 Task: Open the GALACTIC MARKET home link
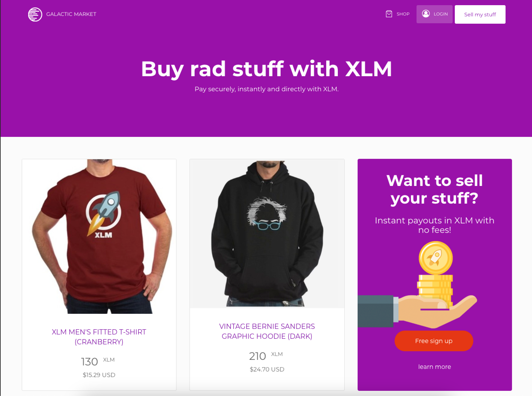[x=71, y=14]
